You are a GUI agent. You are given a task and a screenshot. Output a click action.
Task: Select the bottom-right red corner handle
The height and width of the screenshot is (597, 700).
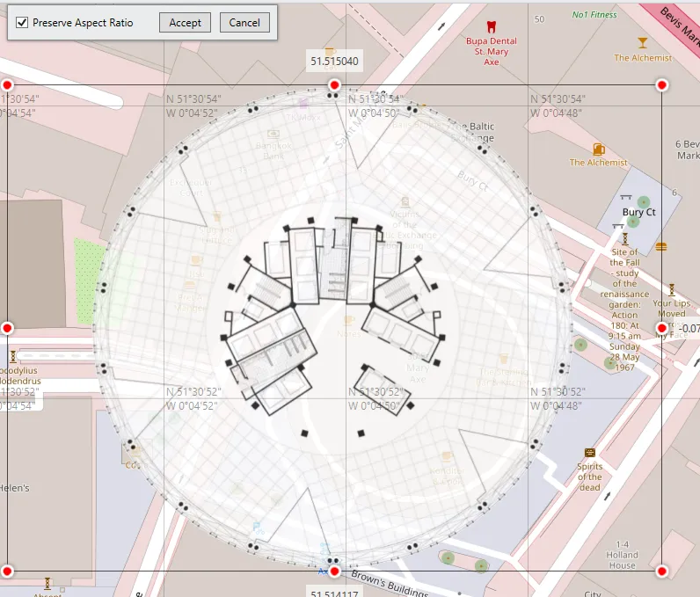[661, 572]
